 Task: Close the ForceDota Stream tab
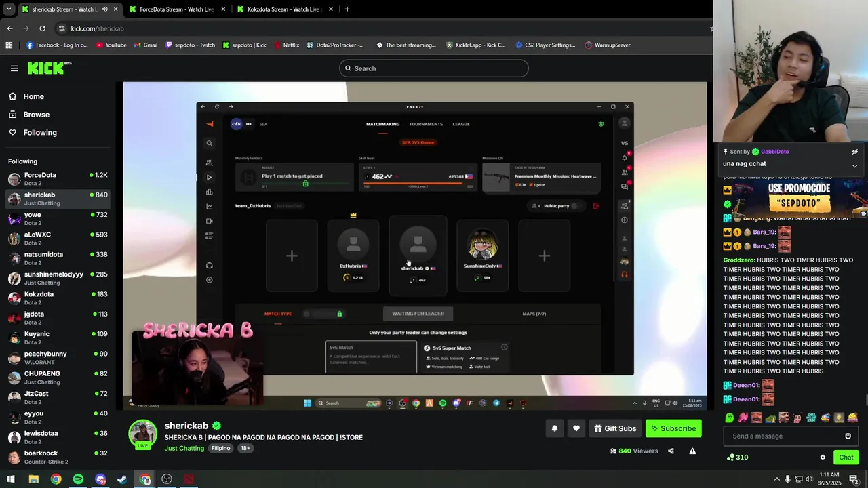pyautogui.click(x=223, y=9)
